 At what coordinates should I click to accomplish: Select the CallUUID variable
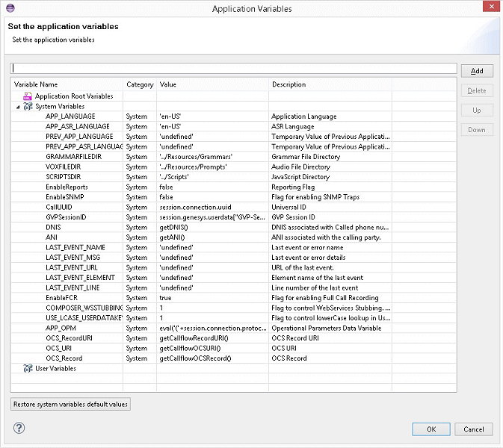(59, 208)
